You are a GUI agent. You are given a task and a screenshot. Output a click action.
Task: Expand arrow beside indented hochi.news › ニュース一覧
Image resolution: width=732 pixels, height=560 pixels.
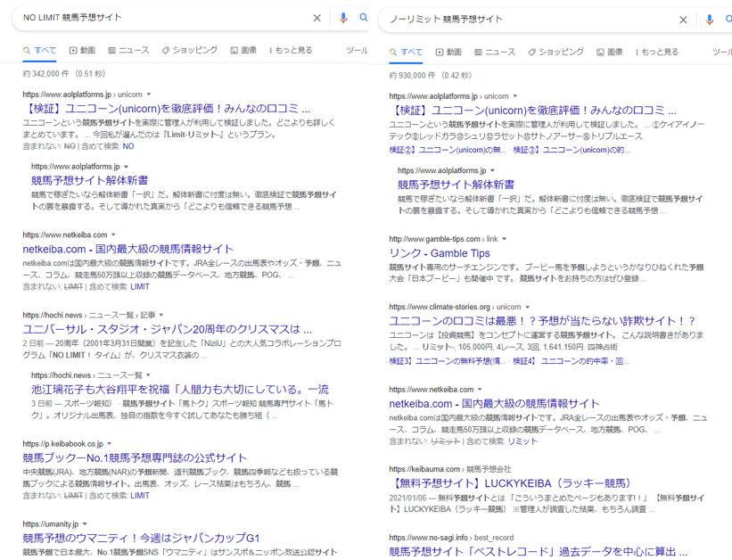pos(149,375)
